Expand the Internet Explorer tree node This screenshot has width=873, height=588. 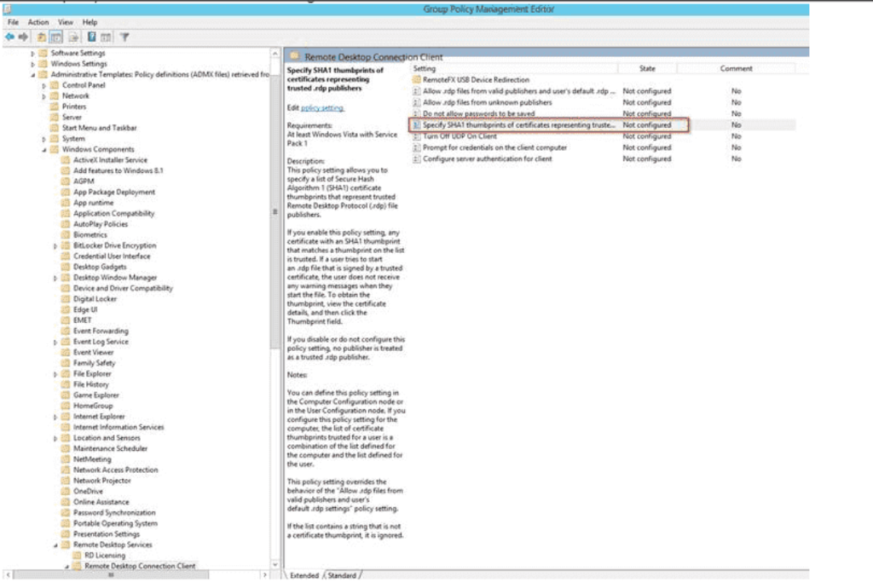pos(55,417)
